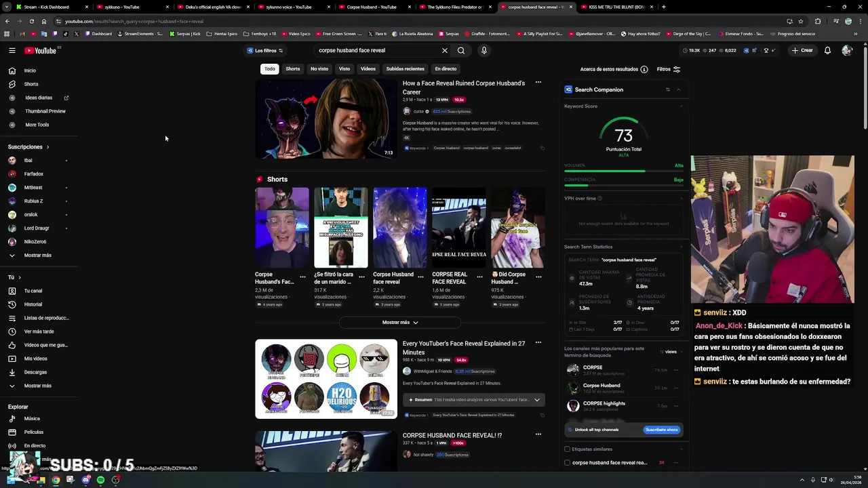Image resolution: width=868 pixels, height=488 pixels.
Task: Open the YouTube hamburger guide menu
Action: click(12, 50)
